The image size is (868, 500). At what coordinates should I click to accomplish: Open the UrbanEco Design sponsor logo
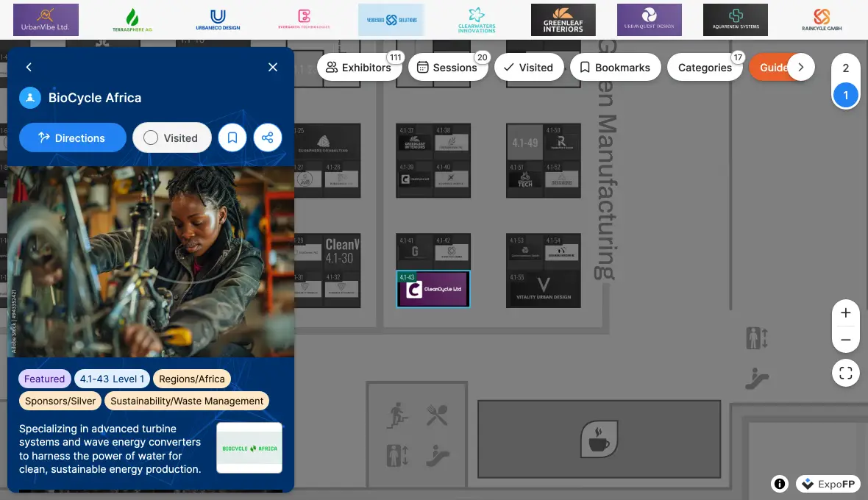(x=218, y=20)
